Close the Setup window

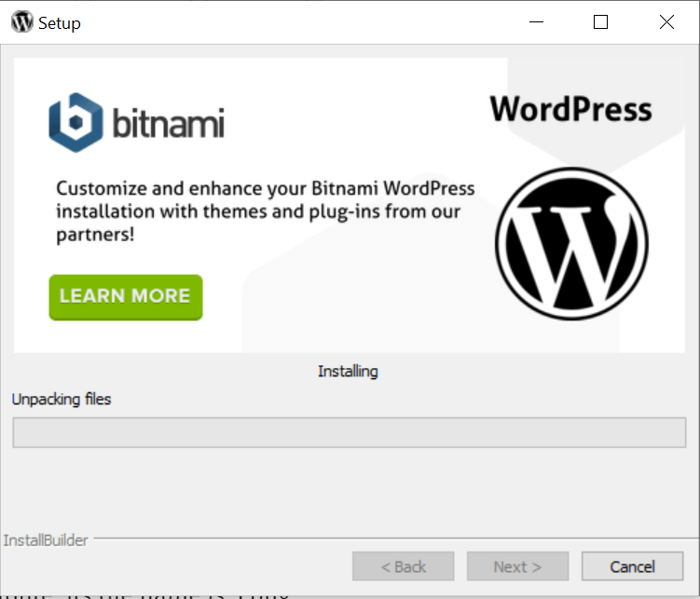666,21
